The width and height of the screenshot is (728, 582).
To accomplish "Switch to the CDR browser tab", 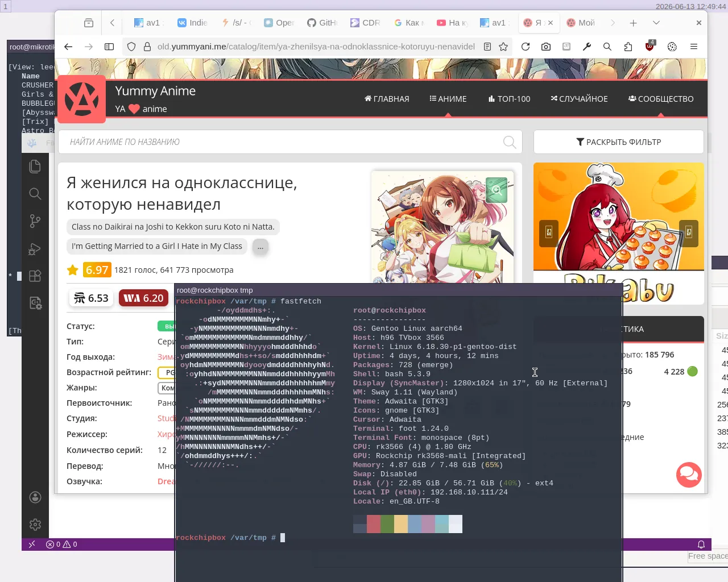I will [x=365, y=23].
